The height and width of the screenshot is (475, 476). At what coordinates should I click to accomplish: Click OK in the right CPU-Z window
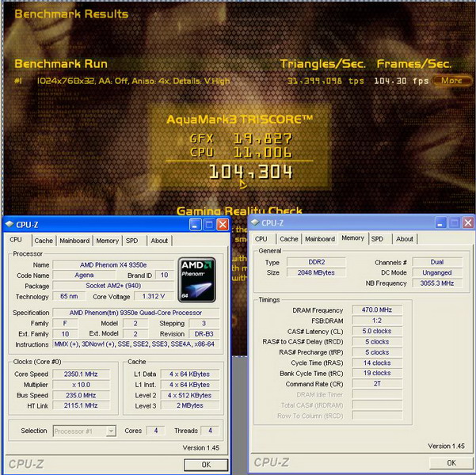451,463
